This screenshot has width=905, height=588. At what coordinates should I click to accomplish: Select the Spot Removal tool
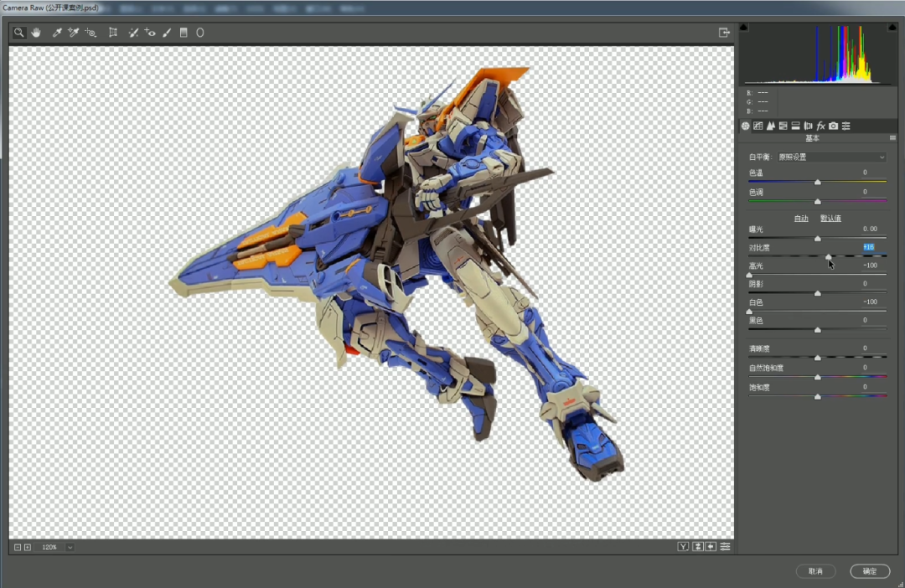pyautogui.click(x=133, y=33)
